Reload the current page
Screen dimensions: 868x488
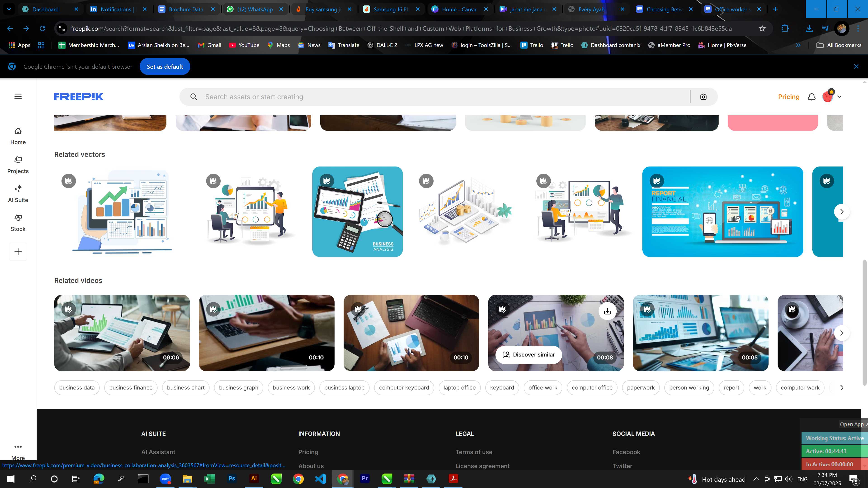[42, 29]
